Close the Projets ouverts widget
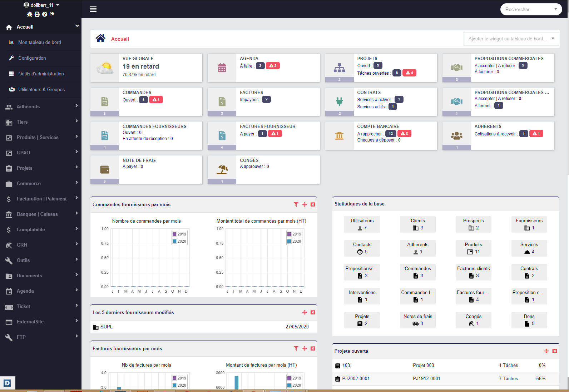 click(555, 351)
